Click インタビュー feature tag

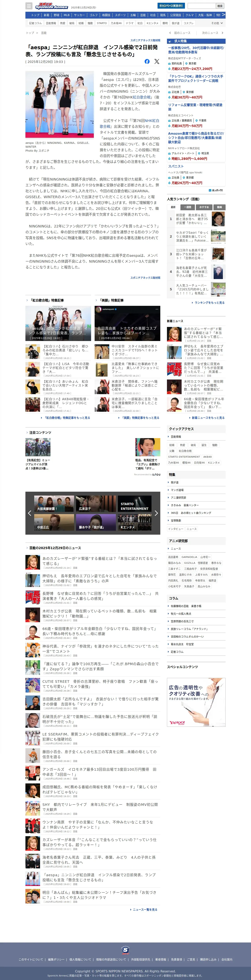coord(176,529)
